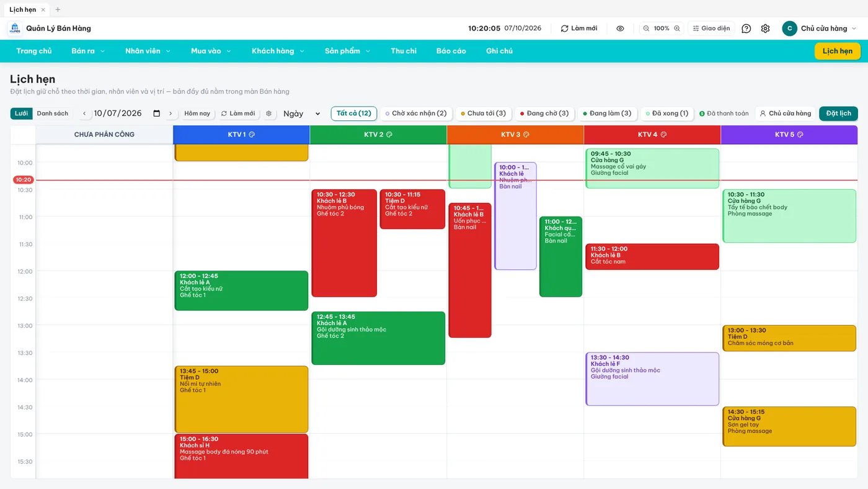Go to the next day arrow

pyautogui.click(x=170, y=114)
